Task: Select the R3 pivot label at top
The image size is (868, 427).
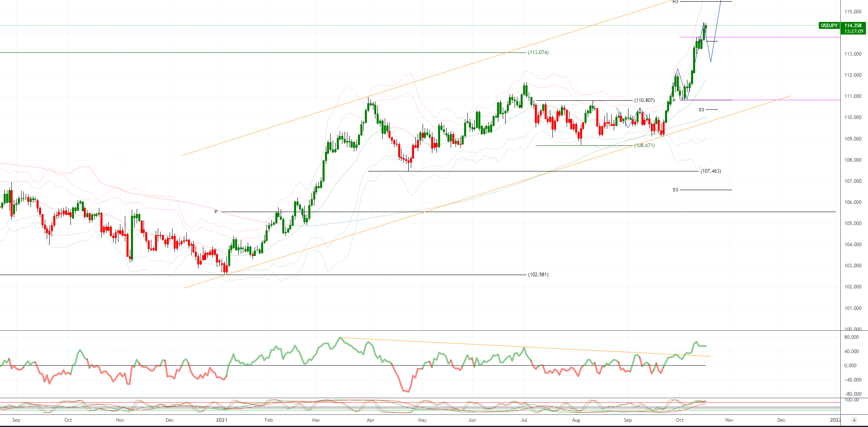Action: coord(675,2)
